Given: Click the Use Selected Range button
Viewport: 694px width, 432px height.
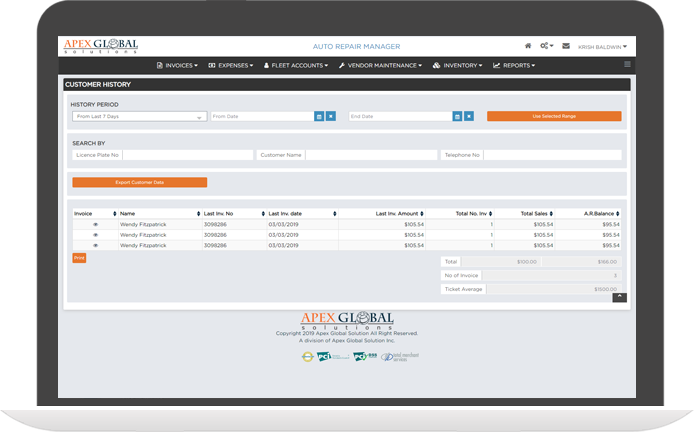Looking at the screenshot, I should pyautogui.click(x=553, y=116).
